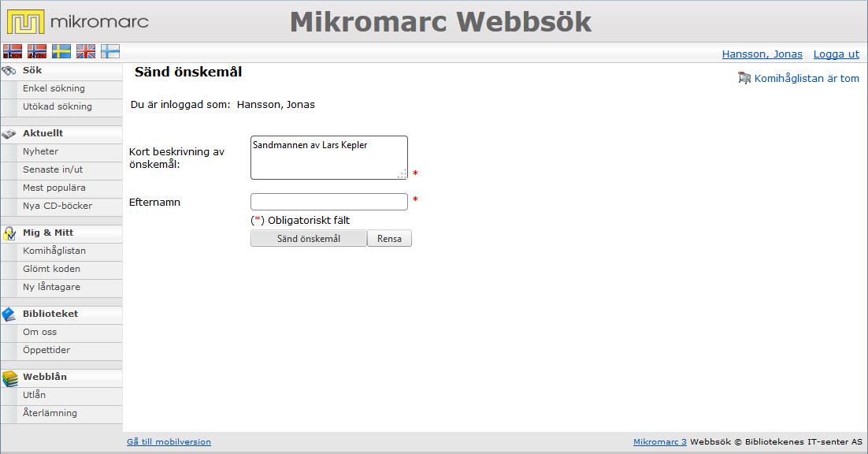Click into the Kort beskrivning text area
The width and height of the screenshot is (868, 454).
[328, 158]
